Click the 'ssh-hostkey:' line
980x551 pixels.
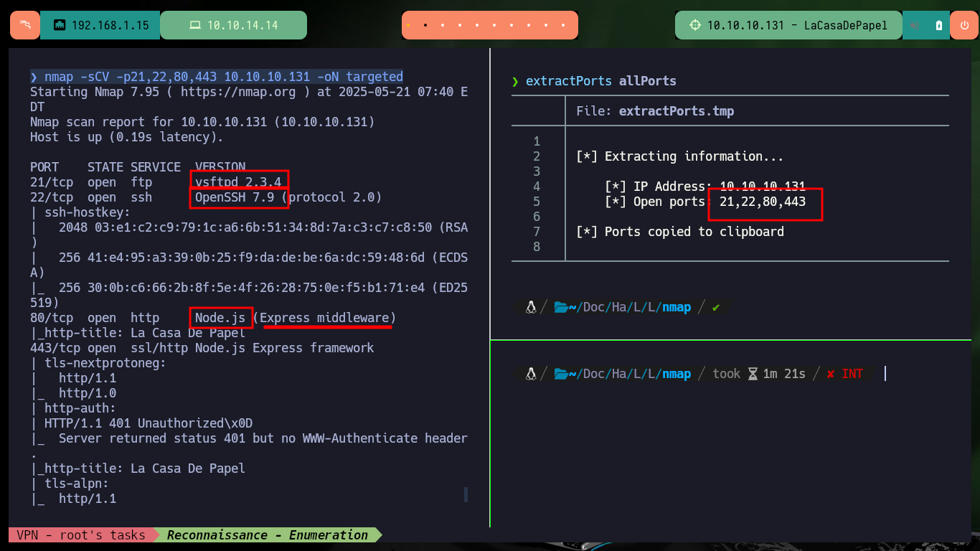tap(80, 212)
